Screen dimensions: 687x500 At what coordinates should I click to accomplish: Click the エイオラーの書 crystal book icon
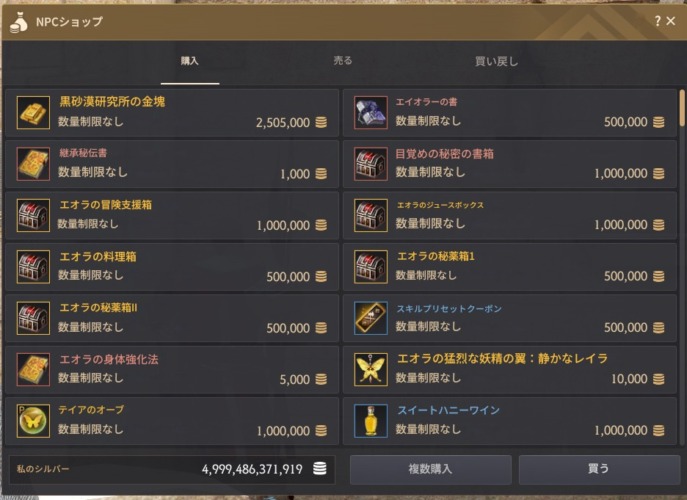[371, 113]
